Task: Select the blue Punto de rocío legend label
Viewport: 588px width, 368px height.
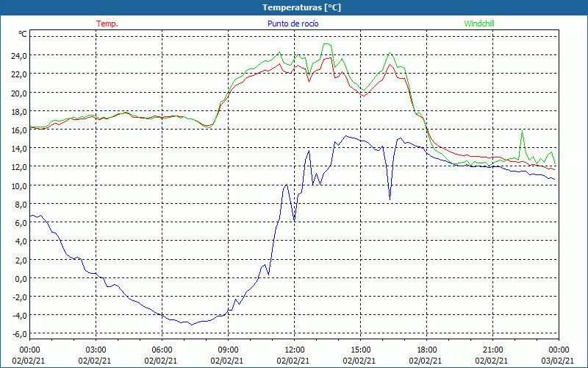Action: click(293, 24)
